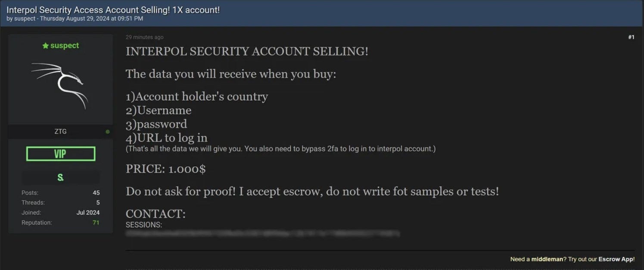Viewport: 644px width, 270px height.
Task: Click the Thursday August 29 post date
Action: (x=91, y=19)
